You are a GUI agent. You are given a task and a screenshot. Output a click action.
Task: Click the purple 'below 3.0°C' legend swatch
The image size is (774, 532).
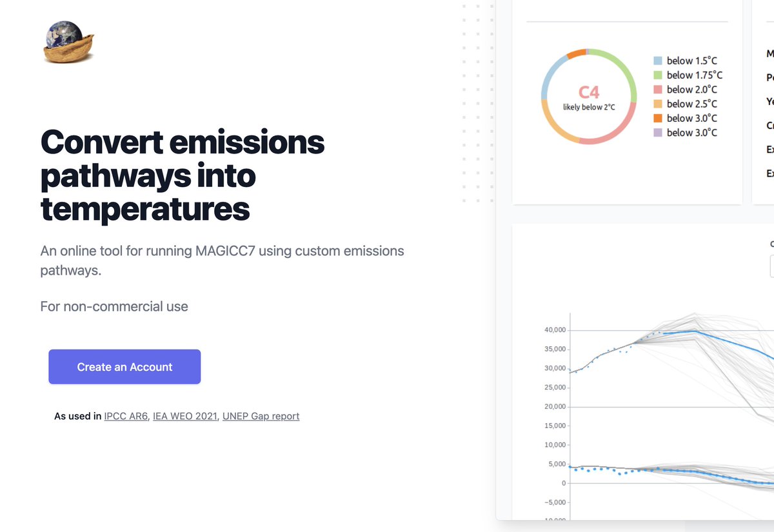tap(658, 132)
